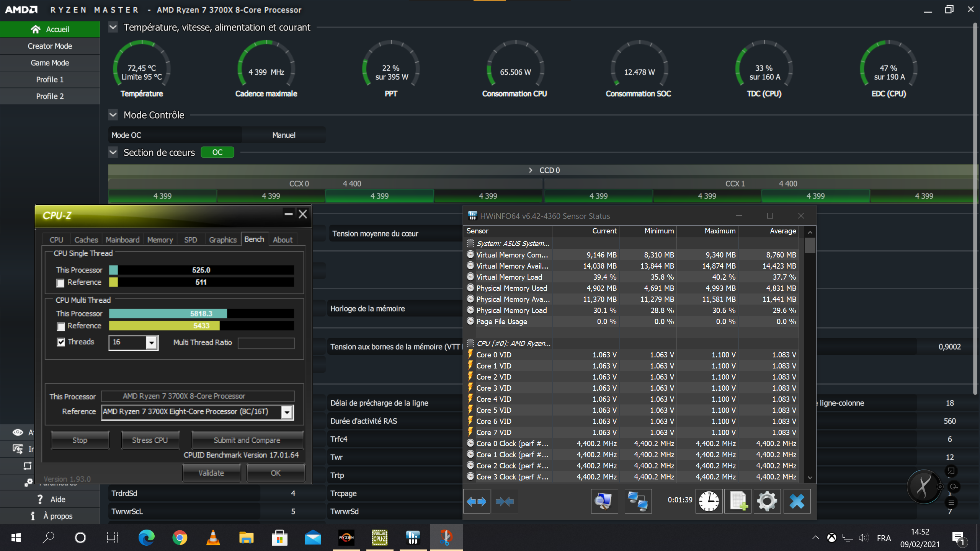Select Game Mode in Ryzen Master sidebar
This screenshot has width=980, height=551.
pos(50,63)
